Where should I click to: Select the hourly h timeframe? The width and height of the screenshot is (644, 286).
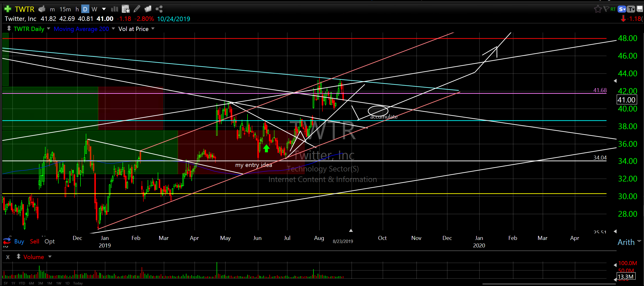(x=77, y=9)
